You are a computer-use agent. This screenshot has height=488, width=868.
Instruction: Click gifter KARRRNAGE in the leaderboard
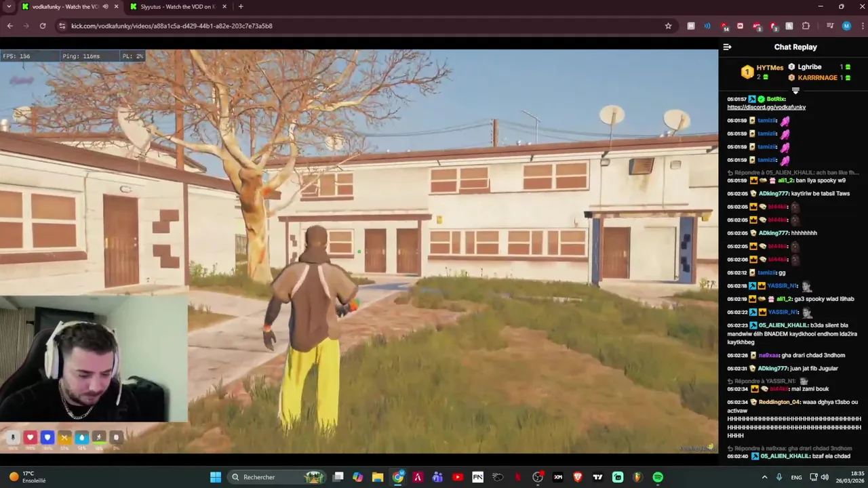[x=817, y=78]
